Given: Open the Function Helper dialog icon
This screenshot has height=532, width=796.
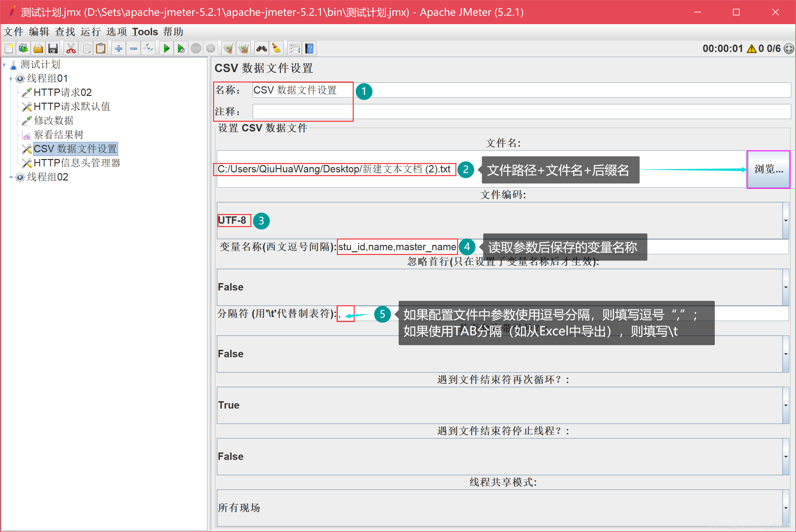Looking at the screenshot, I should pos(294,49).
